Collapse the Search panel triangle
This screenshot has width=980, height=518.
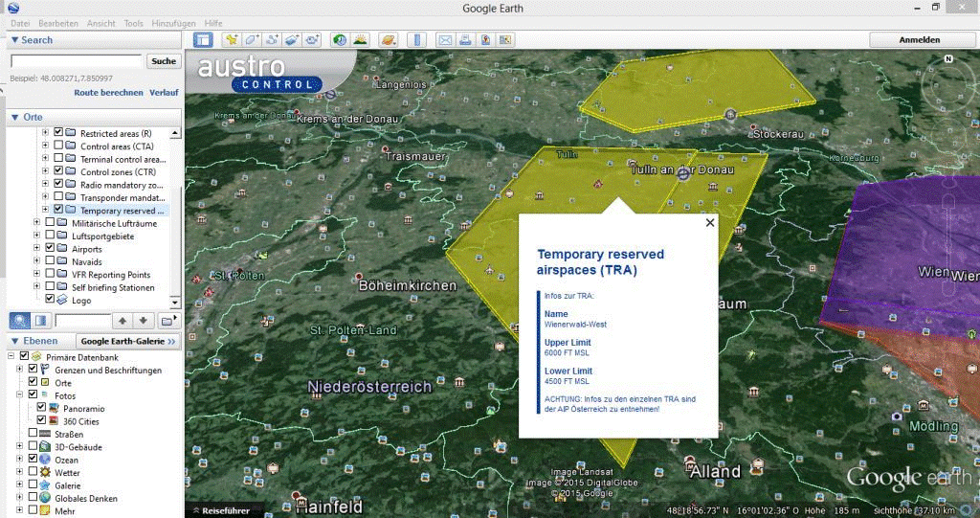(14, 40)
